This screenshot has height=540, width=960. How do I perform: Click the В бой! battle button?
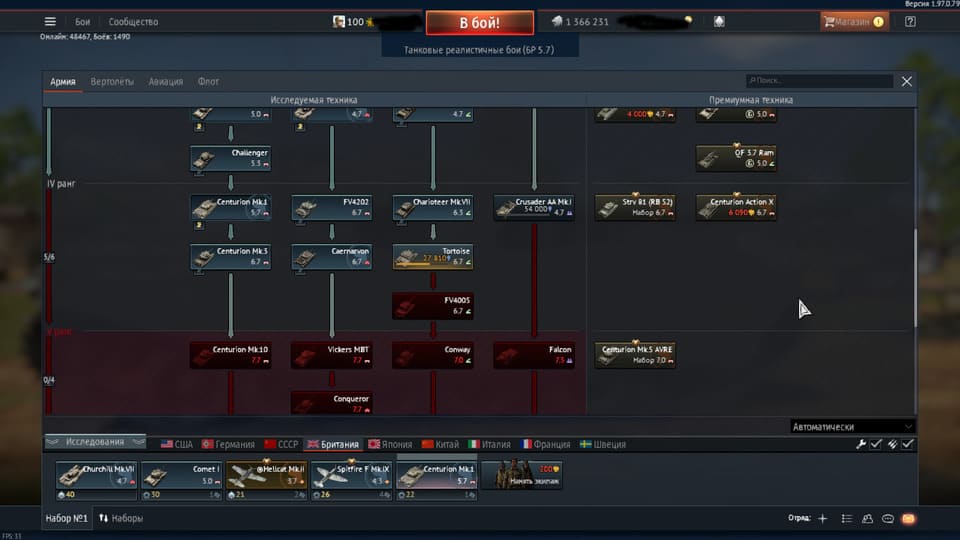point(479,23)
